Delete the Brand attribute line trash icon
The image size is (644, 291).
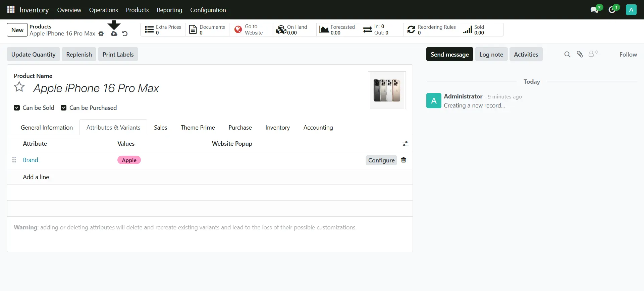404,160
